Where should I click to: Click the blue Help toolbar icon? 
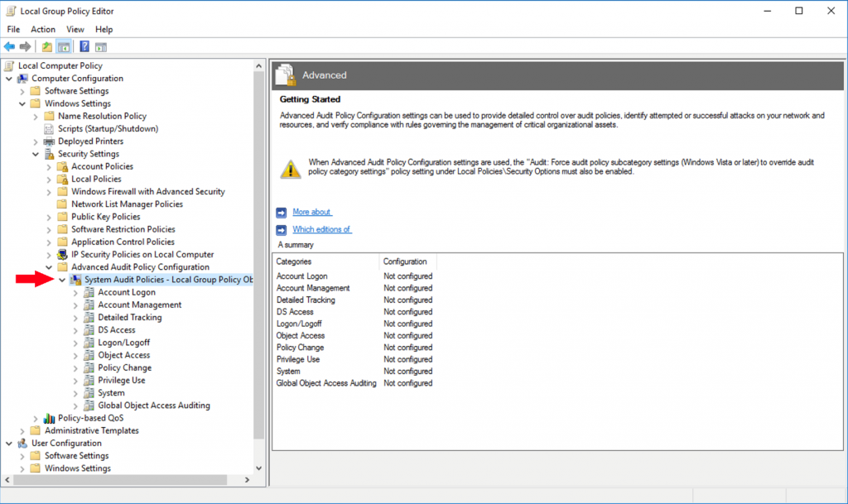point(84,46)
